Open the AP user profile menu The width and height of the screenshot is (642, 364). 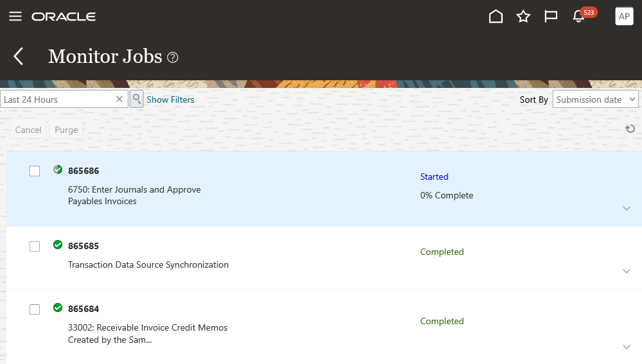624,17
